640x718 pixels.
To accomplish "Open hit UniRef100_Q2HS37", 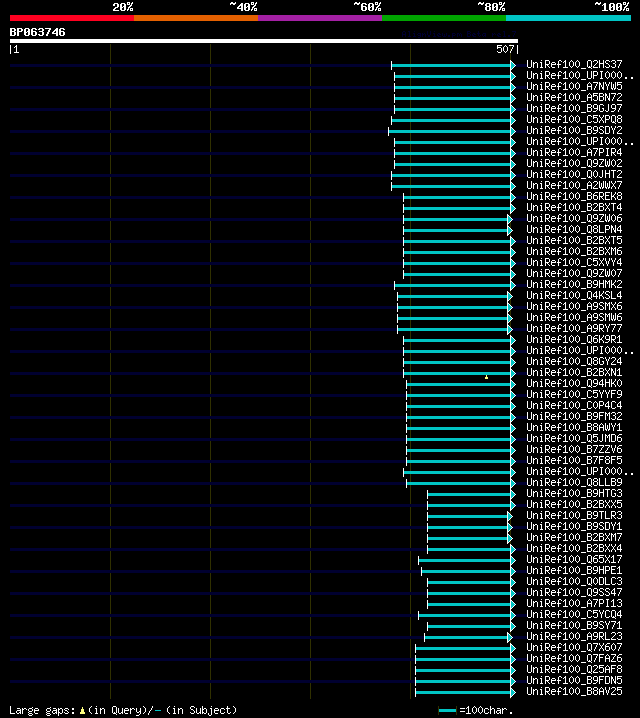I will pos(574,65).
